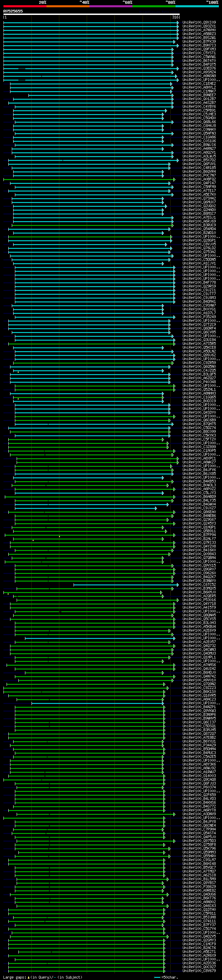Click label UniRef100_B6T4T0
This screenshot has width=222, height=980.
coord(199,60)
